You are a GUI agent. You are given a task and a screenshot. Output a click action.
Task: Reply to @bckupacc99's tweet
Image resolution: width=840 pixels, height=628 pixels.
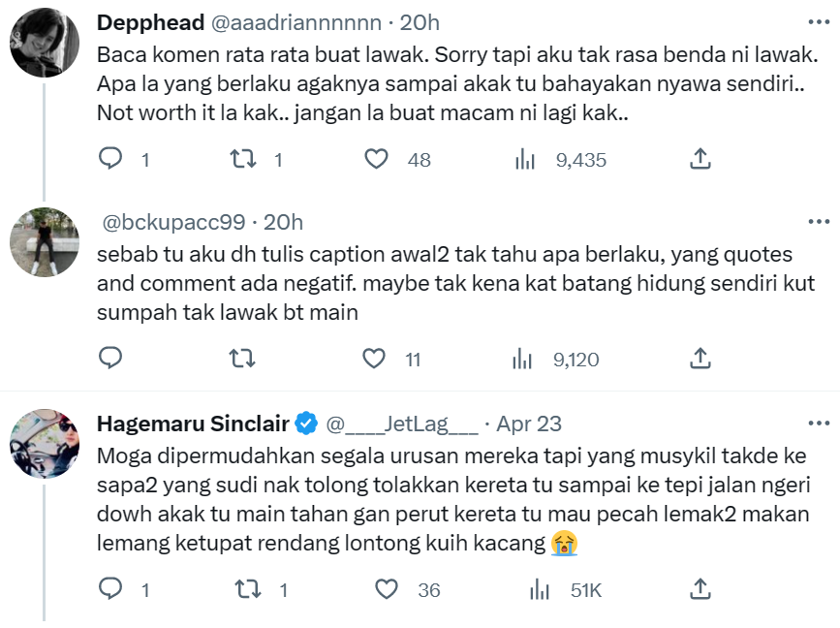pos(112,360)
